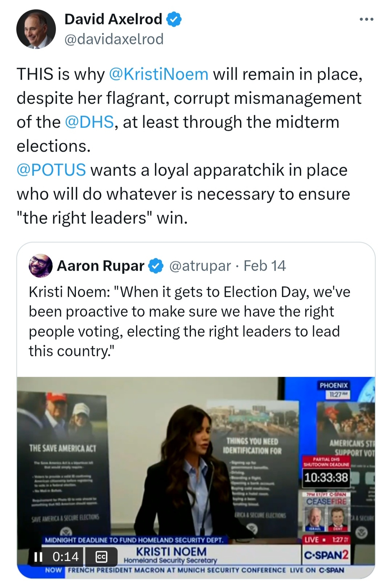Click Aaron Rupar's small avatar
The image size is (392, 588).
(x=40, y=265)
